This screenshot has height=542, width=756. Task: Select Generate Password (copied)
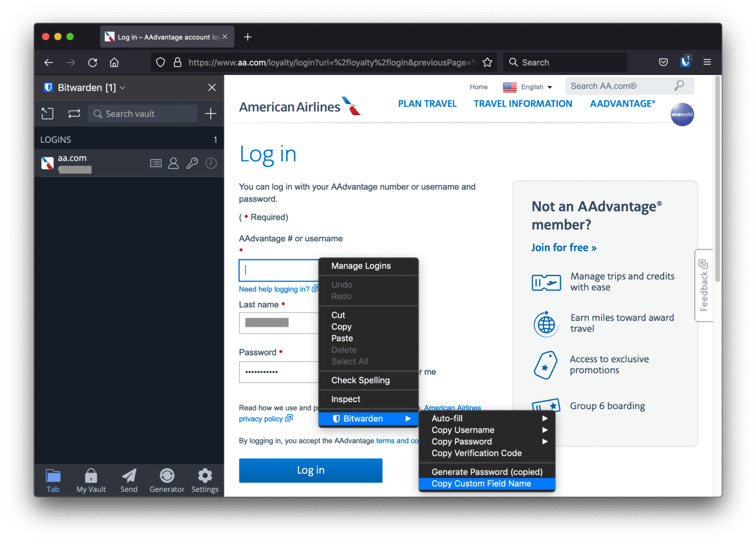point(487,472)
